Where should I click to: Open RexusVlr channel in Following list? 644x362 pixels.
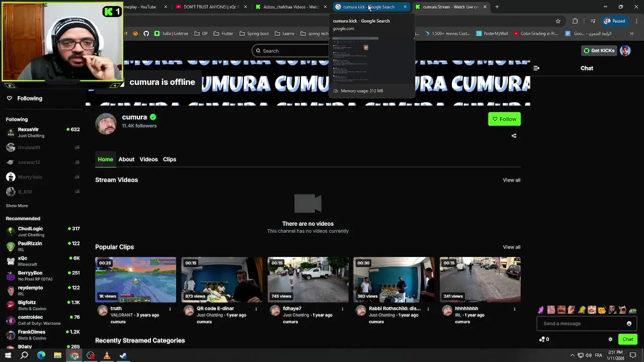pyautogui.click(x=43, y=132)
